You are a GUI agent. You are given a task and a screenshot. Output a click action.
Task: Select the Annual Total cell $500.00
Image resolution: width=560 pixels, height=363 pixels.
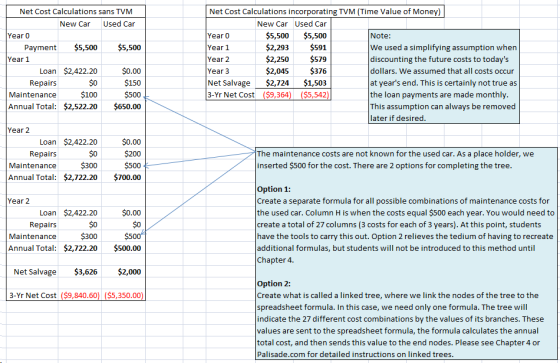pos(128,248)
